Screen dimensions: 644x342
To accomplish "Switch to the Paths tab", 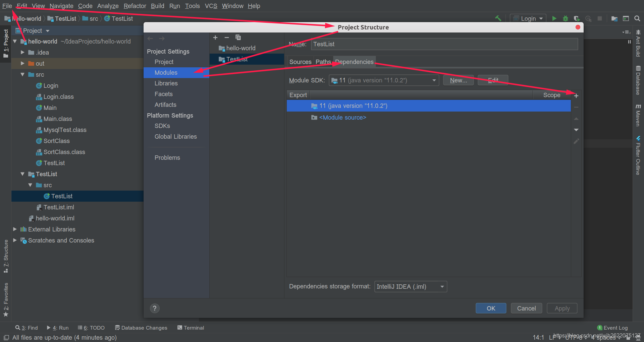I will coord(323,62).
